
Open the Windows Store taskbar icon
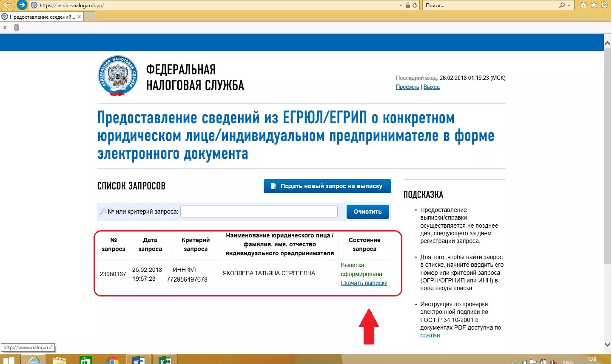(x=85, y=360)
